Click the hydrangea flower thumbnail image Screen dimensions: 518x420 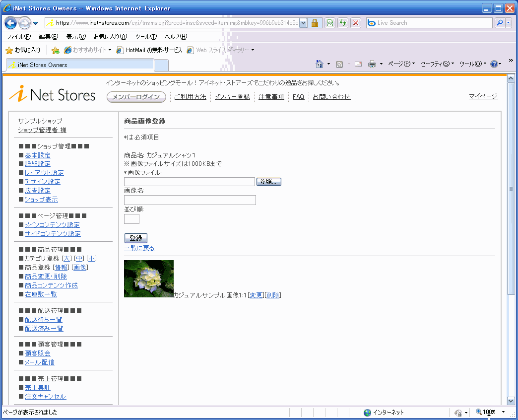[x=148, y=279]
